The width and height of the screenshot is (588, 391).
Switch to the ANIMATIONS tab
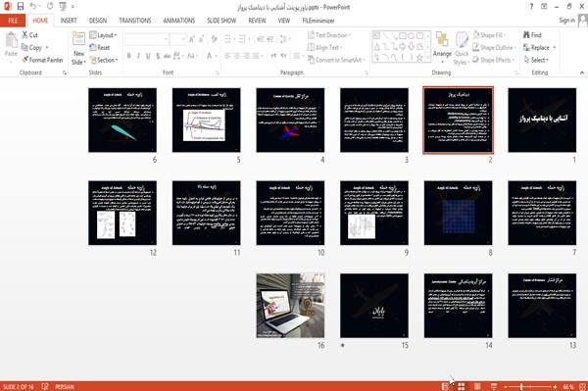tap(179, 21)
